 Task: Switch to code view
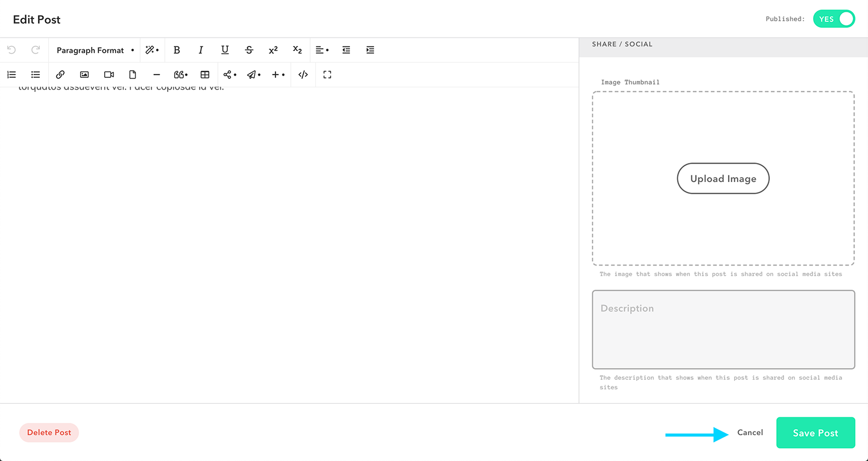(x=303, y=74)
